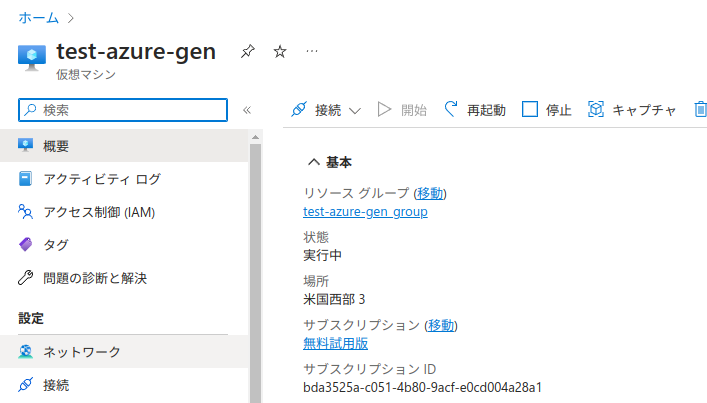This screenshot has width=707, height=403.
Task: Click the toolbar 接続 plug icon
Action: [x=298, y=109]
